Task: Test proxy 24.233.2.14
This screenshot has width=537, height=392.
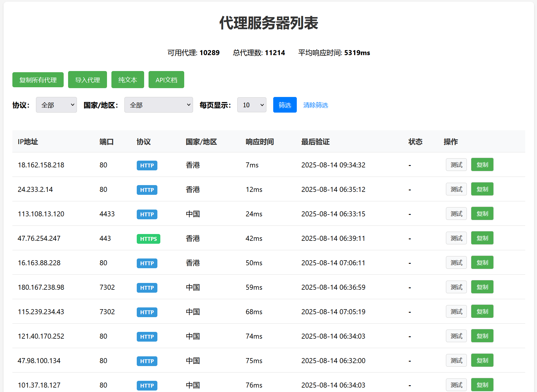Action: pyautogui.click(x=456, y=189)
